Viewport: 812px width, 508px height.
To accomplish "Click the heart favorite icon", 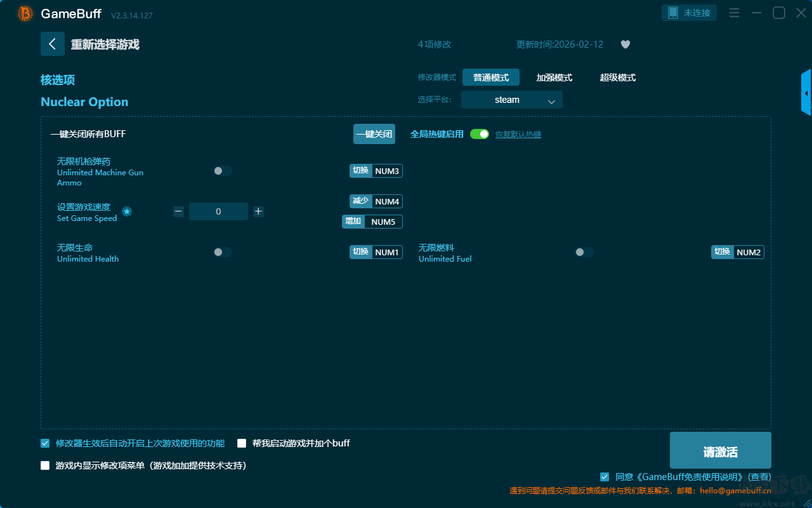I will (625, 44).
